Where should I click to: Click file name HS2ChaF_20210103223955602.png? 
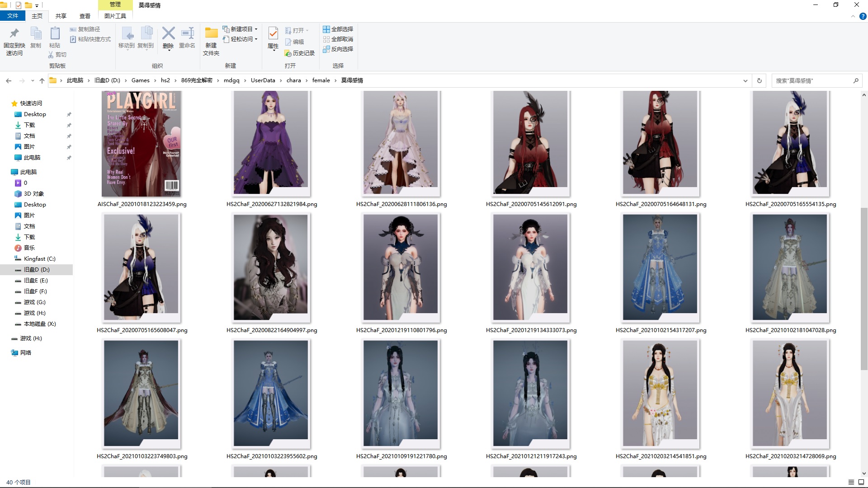click(x=272, y=456)
